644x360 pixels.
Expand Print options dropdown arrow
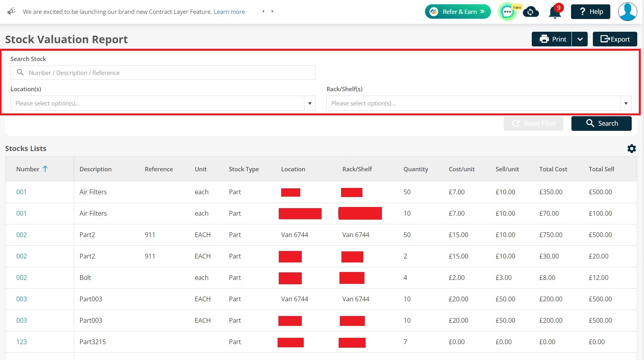(x=580, y=39)
